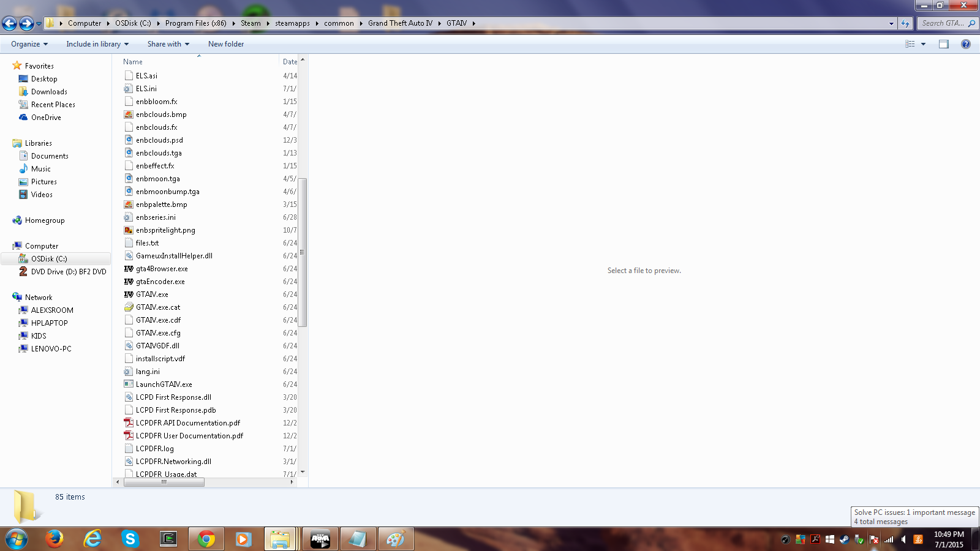Select the gta4Browser.exe icon
Screen dimensions: 980x551
(x=129, y=269)
